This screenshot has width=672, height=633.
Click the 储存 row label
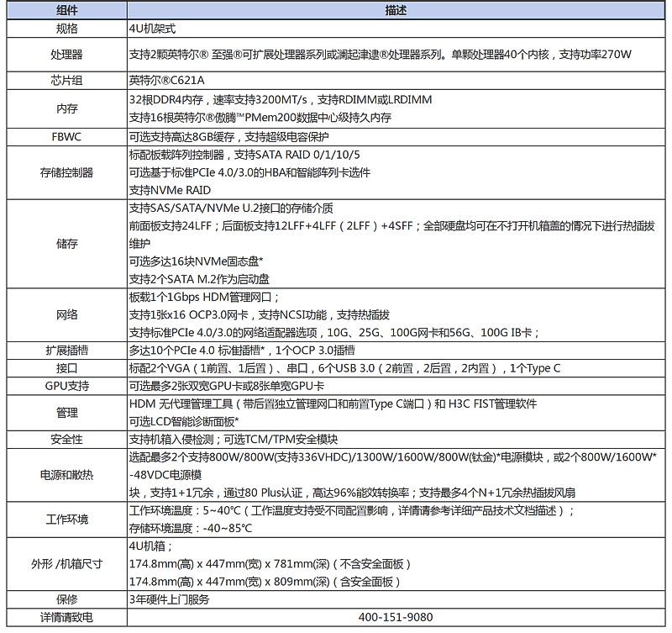click(67, 244)
